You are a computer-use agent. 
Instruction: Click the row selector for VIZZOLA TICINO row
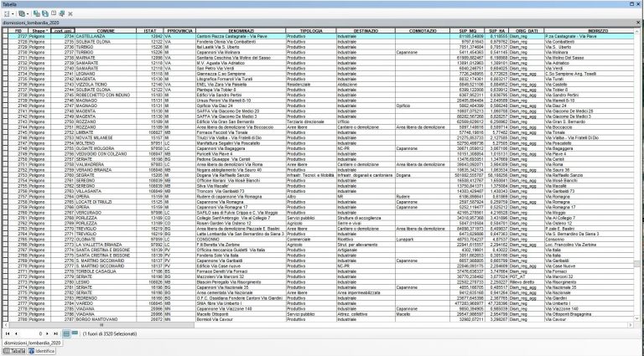tap(5, 85)
